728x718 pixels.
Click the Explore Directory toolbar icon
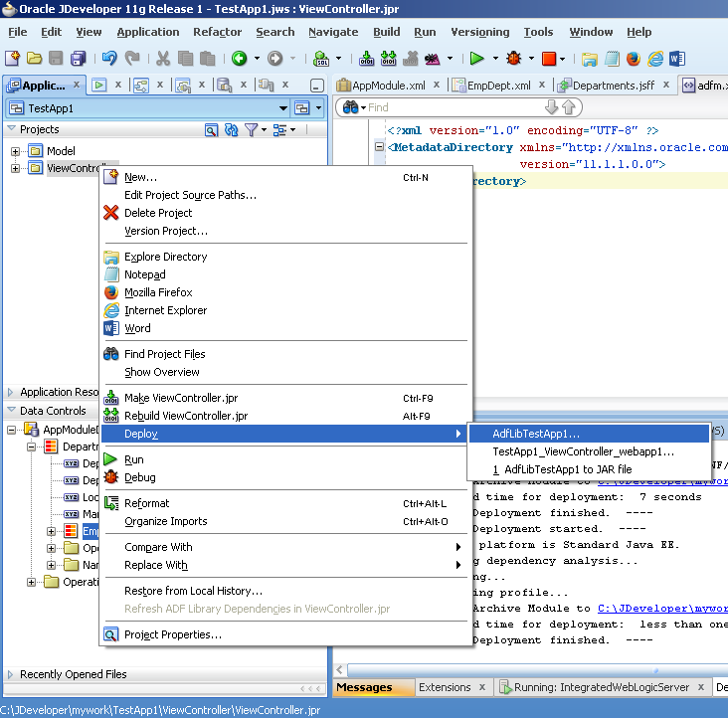589,60
